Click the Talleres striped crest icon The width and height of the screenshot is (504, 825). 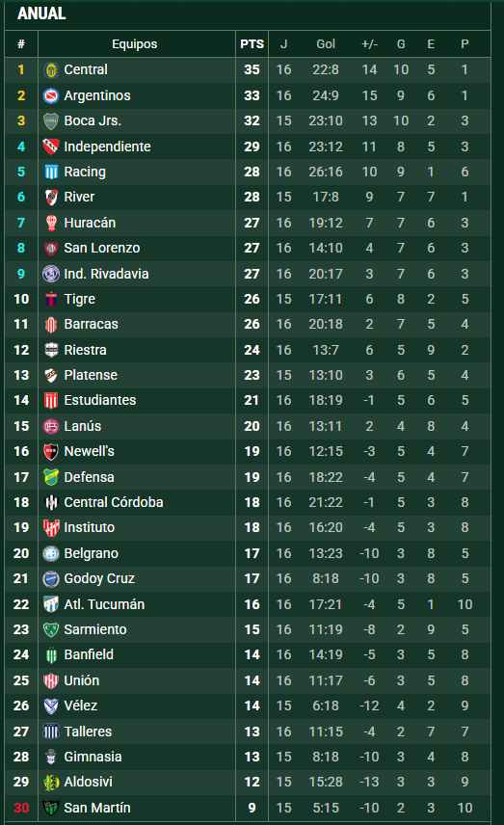[x=51, y=732]
